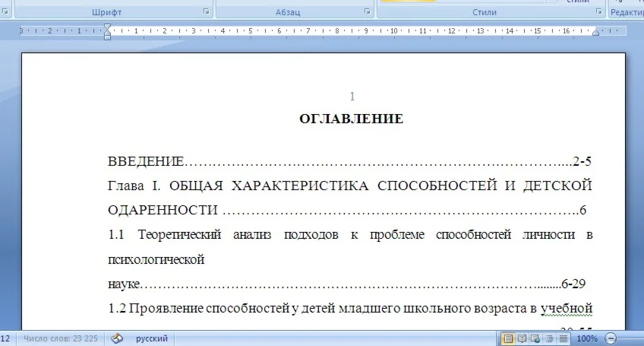Viewport: 644px width, 346px height.
Task: Click the ruler at the 8 cm mark
Action: (x=336, y=31)
